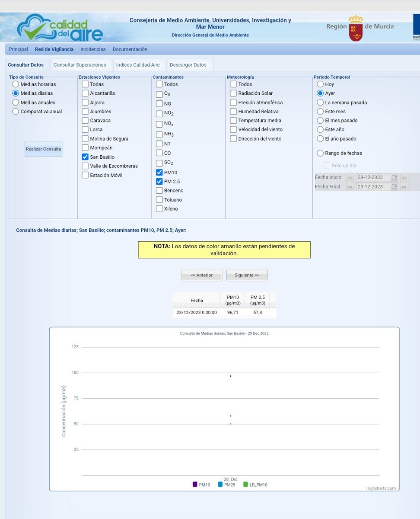
Task: Tick Dirección del viento checkbox
Action: point(233,139)
